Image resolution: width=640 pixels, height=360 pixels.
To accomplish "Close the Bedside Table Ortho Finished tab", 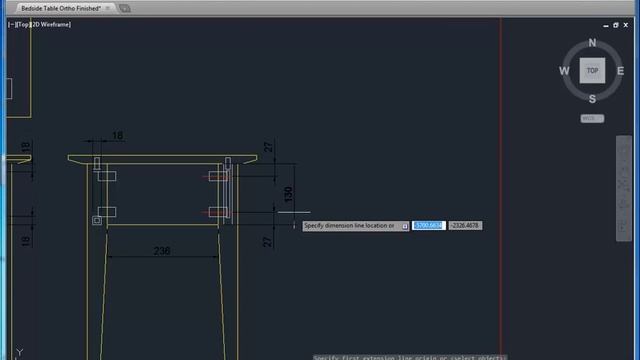I will (108, 8).
